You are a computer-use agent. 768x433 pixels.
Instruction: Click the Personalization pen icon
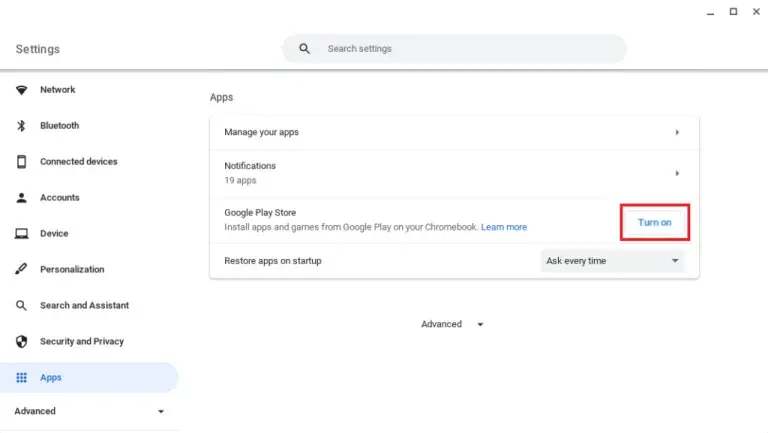[x=21, y=270]
